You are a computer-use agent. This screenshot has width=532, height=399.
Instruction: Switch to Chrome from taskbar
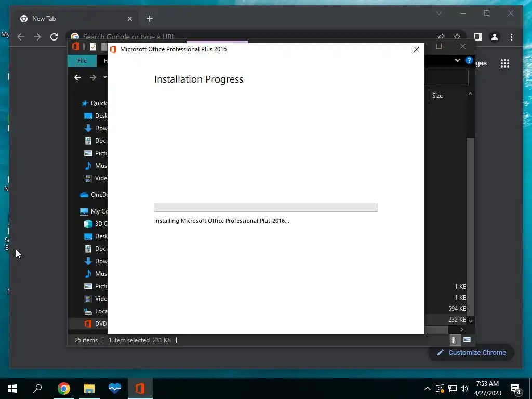tap(63, 389)
